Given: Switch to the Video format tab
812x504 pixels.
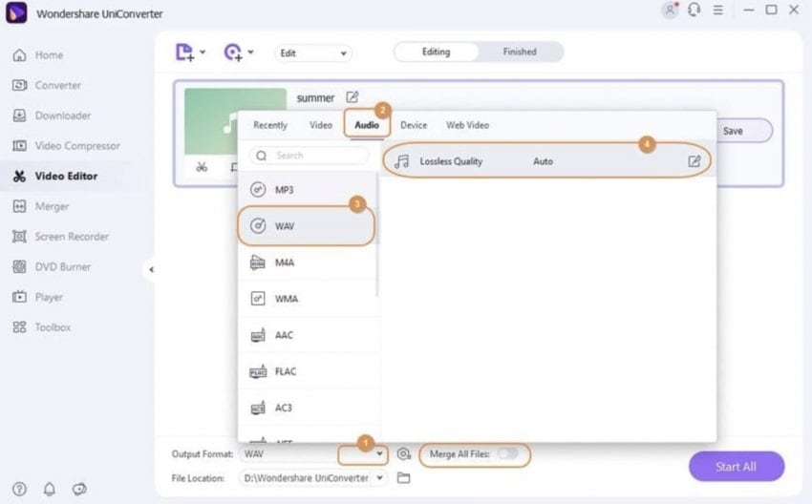Looking at the screenshot, I should [x=321, y=125].
